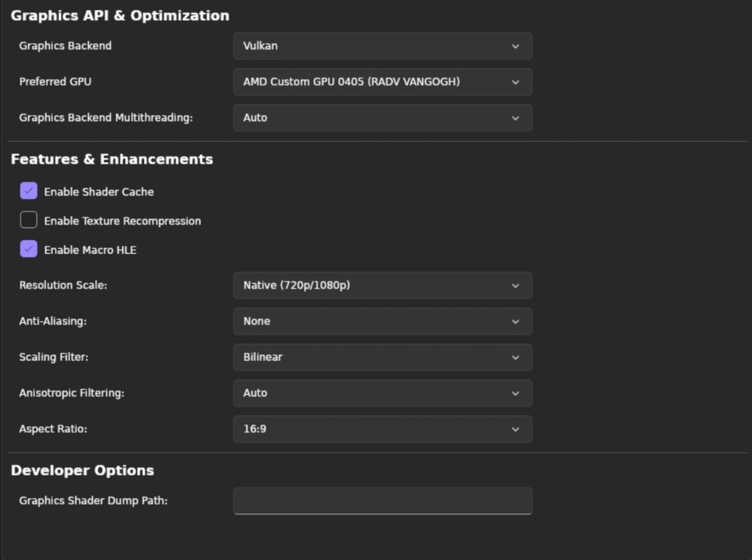Viewport: 752px width, 560px height.
Task: Click the Enable Macro HLE label text
Action: coord(90,250)
